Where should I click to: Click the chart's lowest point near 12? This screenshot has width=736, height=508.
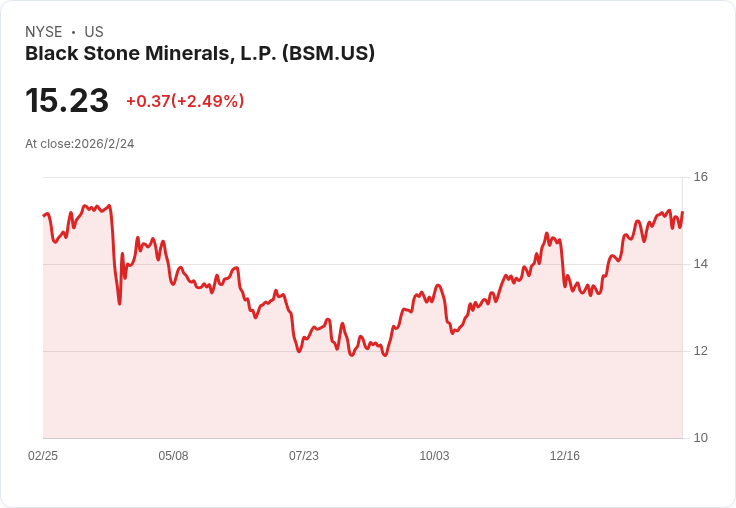pyautogui.click(x=385, y=355)
